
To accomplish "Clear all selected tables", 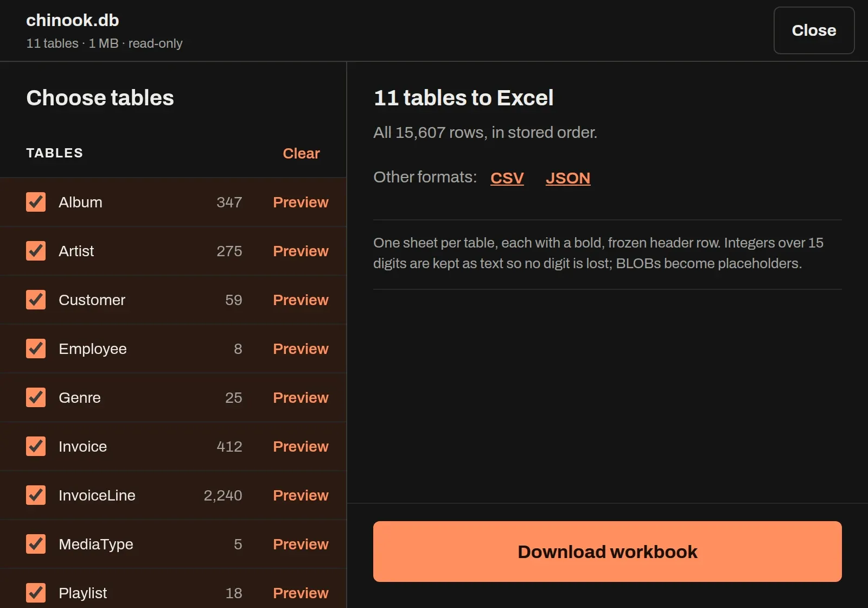I will tap(301, 153).
